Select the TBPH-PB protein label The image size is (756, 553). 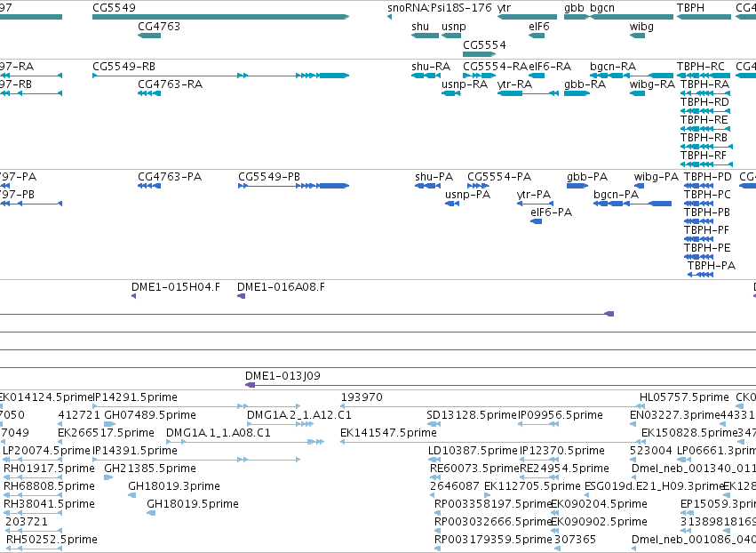tap(707, 212)
